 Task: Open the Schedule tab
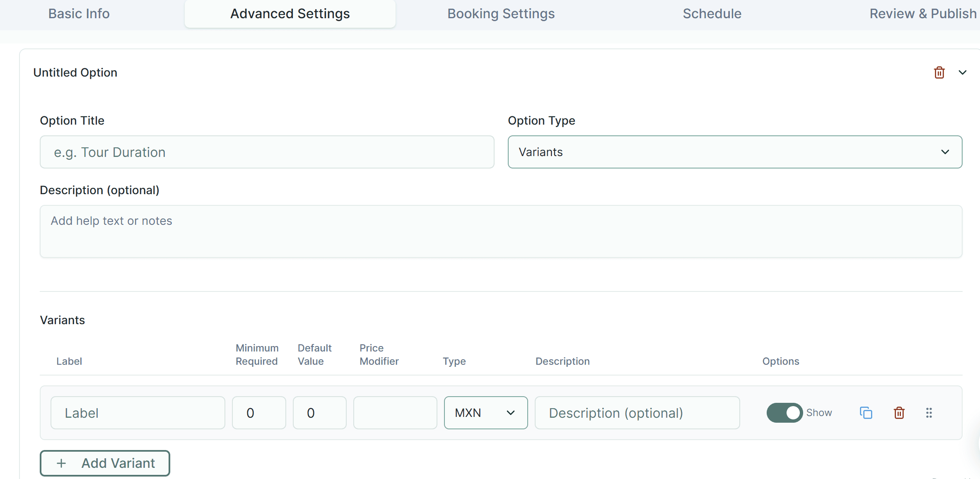pos(712,14)
